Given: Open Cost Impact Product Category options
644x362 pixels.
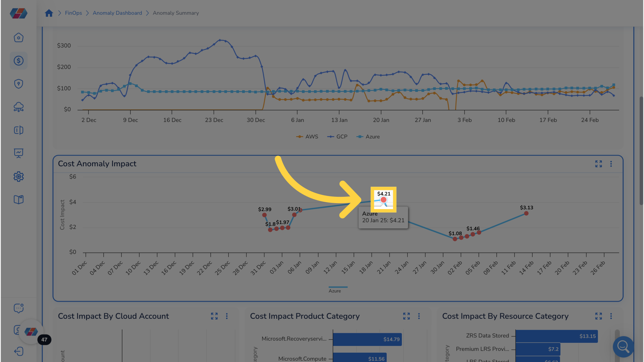Looking at the screenshot, I should click(419, 316).
